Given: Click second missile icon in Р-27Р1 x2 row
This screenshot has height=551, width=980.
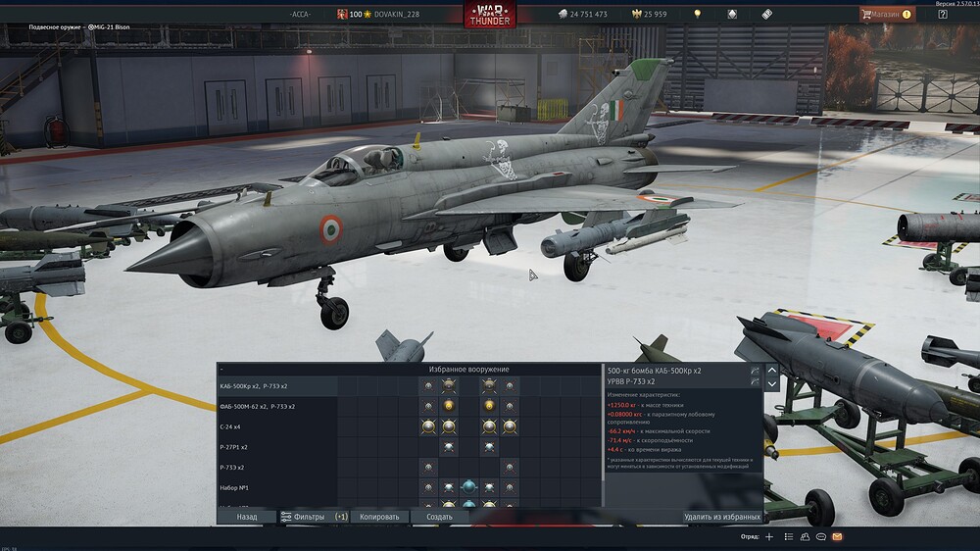Looking at the screenshot, I should 489,446.
